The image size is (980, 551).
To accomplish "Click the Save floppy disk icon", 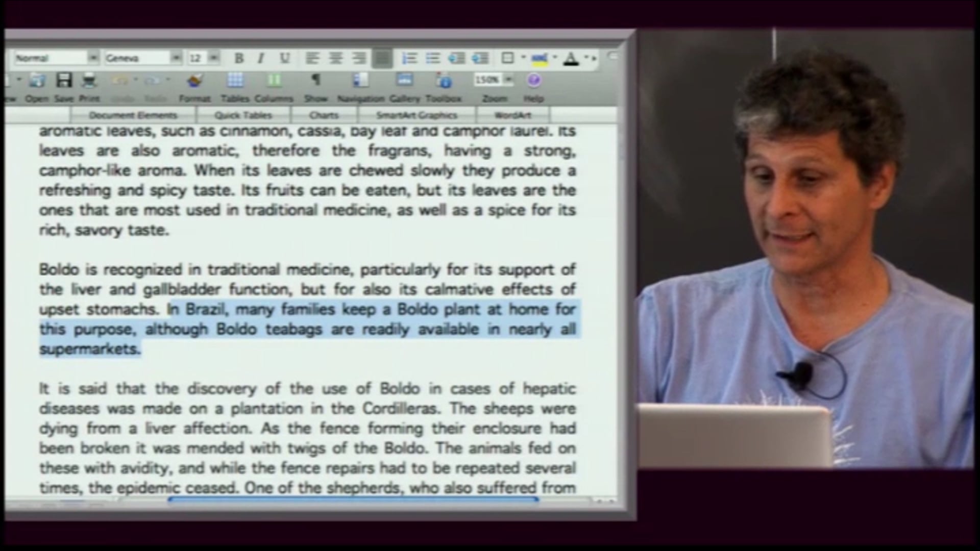I will [64, 81].
